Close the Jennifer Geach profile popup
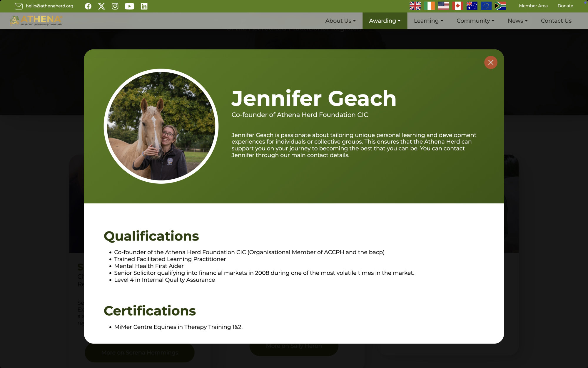Image resolution: width=588 pixels, height=368 pixels. (x=491, y=62)
